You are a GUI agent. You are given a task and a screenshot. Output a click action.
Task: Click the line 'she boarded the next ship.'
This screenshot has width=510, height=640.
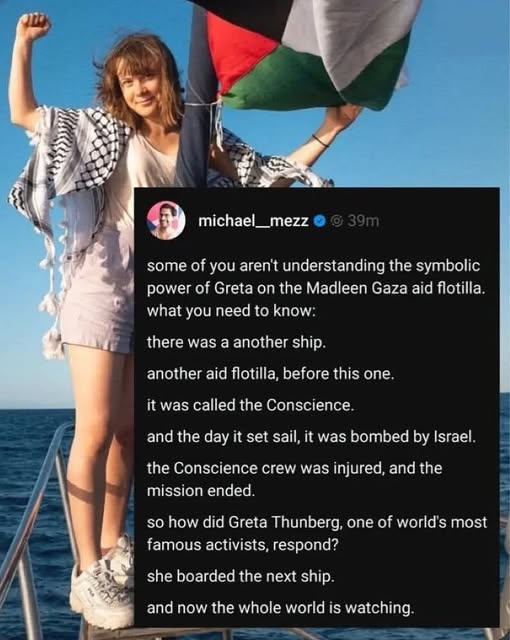[241, 576]
